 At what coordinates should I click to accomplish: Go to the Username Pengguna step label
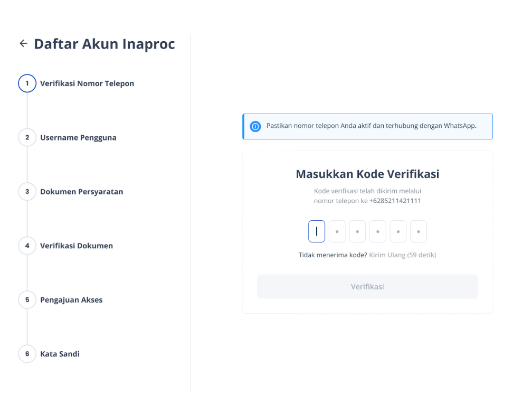[78, 138]
